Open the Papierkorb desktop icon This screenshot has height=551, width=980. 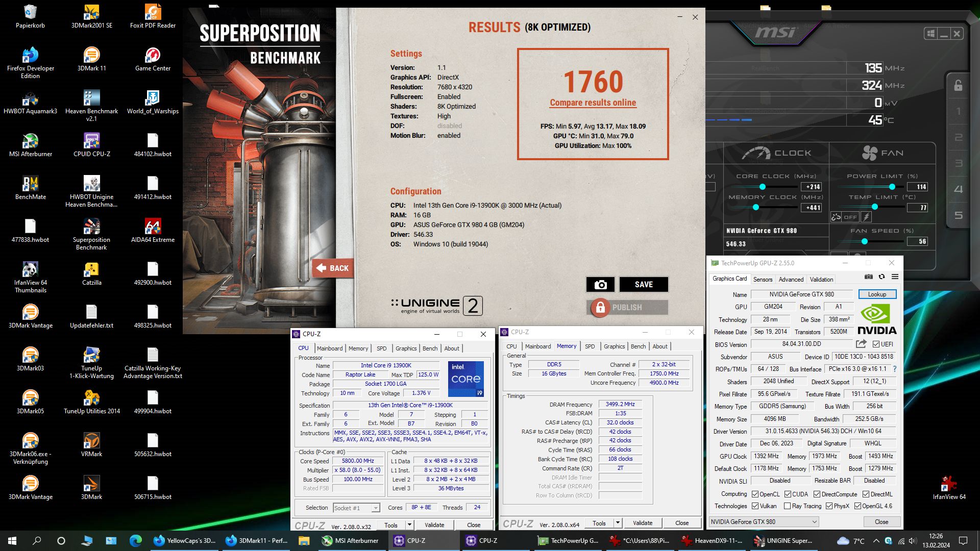point(30,16)
